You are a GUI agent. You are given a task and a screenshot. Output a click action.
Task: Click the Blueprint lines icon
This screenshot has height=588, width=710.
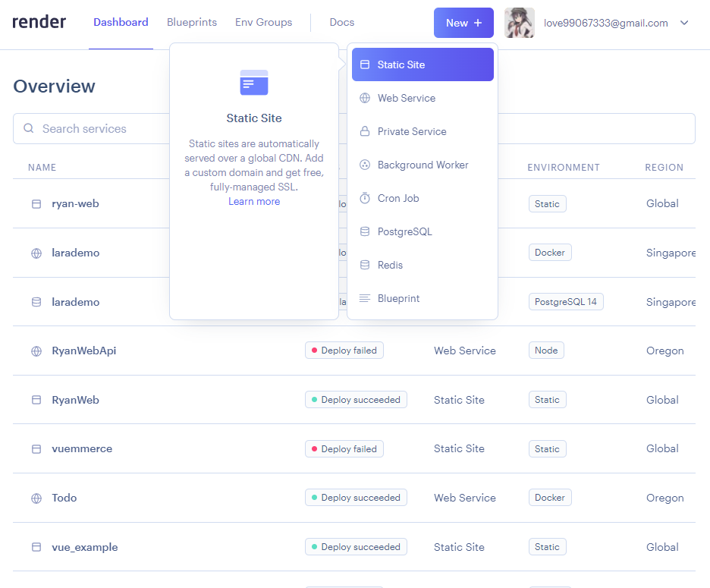click(x=365, y=298)
